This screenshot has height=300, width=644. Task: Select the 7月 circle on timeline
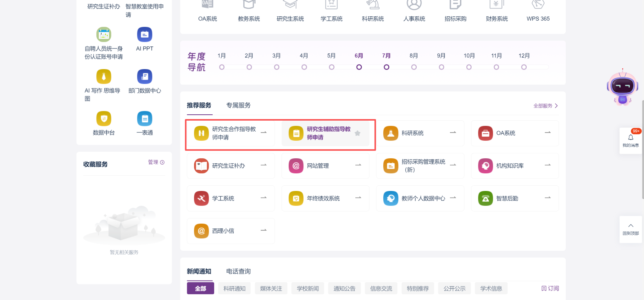(386, 67)
